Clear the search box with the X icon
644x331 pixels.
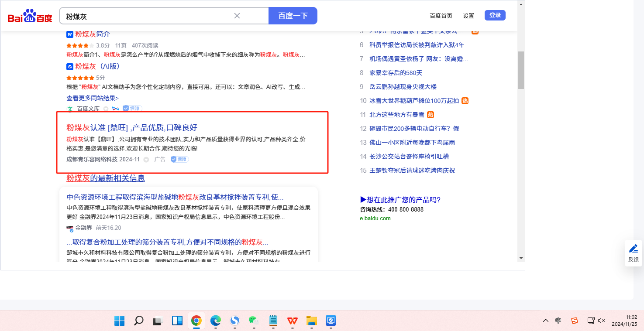(237, 16)
